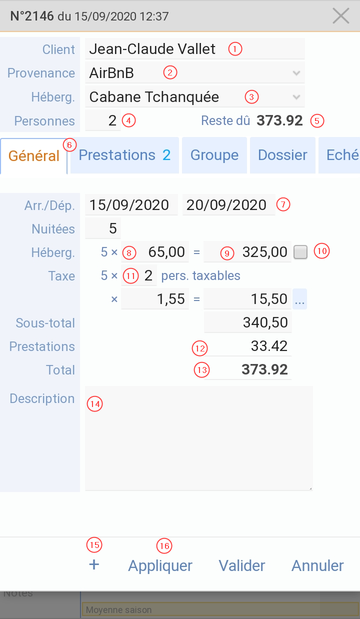Select the Dossier tab
360x619 pixels.
[x=283, y=155]
